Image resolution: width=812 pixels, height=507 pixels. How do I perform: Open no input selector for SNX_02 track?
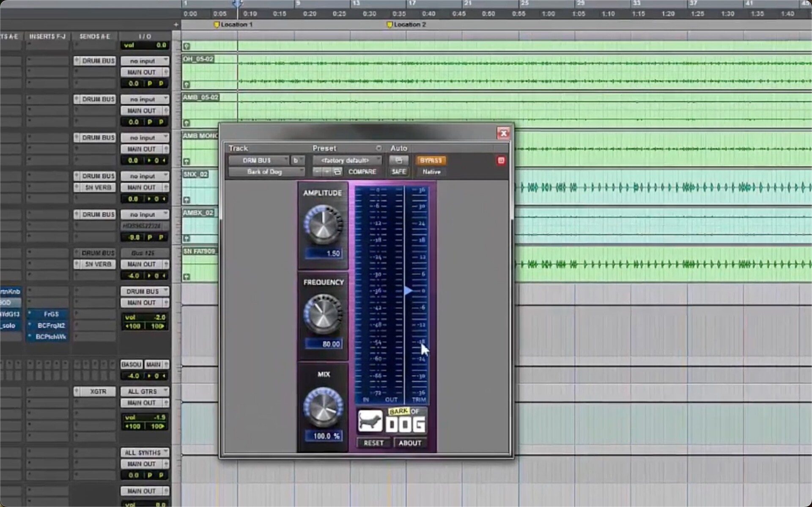coord(145,176)
